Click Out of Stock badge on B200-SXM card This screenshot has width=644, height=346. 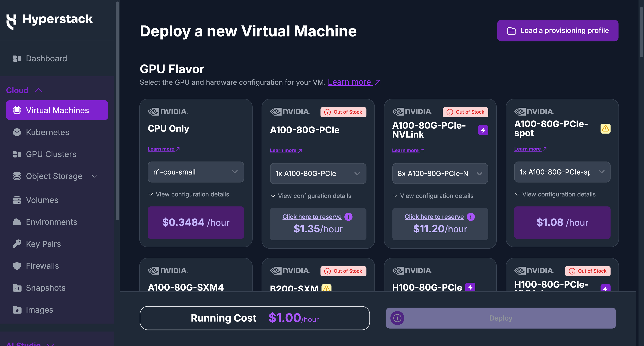click(x=343, y=271)
